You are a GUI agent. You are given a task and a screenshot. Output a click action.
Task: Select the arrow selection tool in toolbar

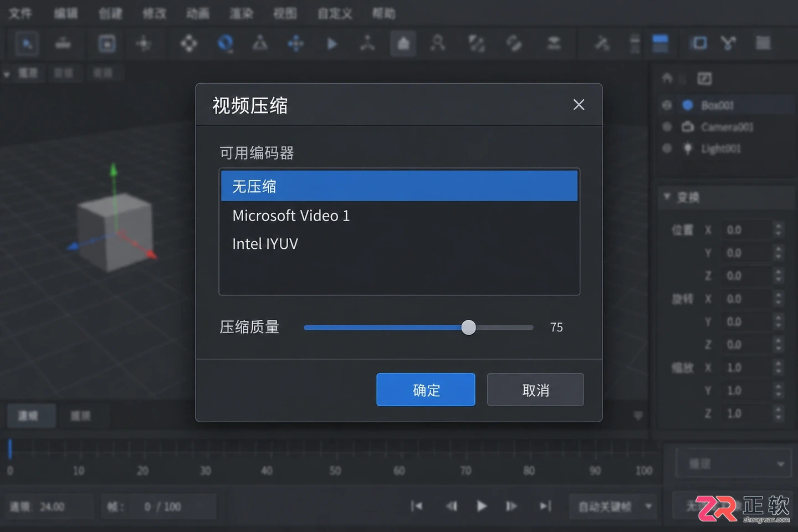[x=27, y=43]
